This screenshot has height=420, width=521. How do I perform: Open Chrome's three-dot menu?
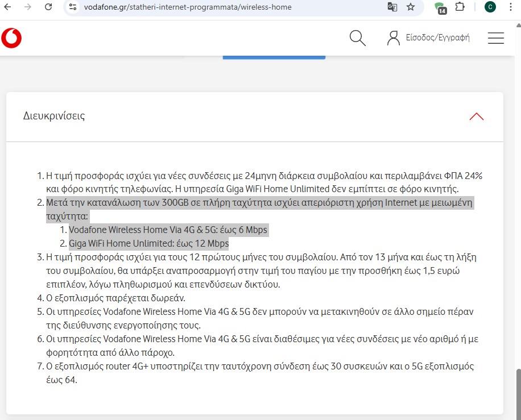[511, 7]
